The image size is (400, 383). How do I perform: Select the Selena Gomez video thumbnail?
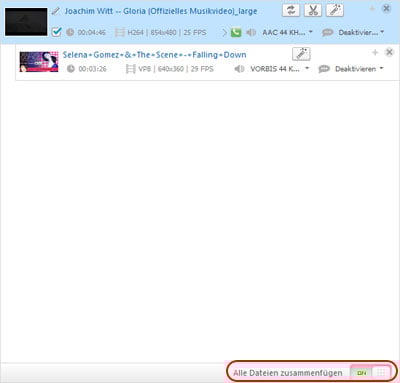[x=39, y=62]
